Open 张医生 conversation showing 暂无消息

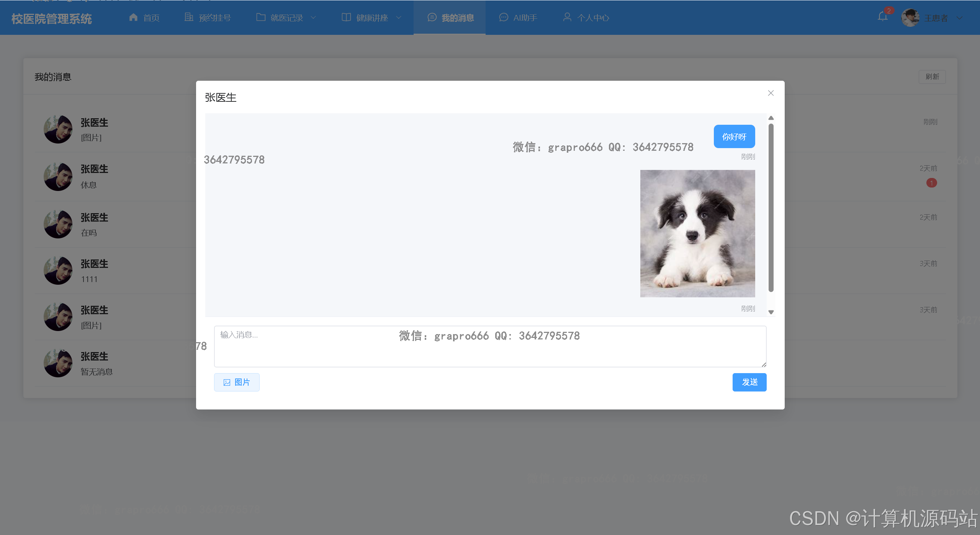click(x=490, y=363)
